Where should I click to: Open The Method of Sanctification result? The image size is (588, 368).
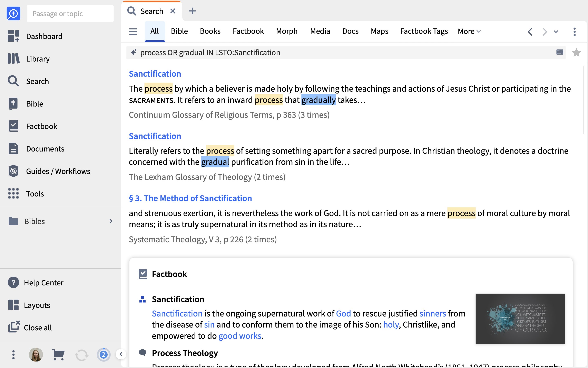[x=190, y=198]
